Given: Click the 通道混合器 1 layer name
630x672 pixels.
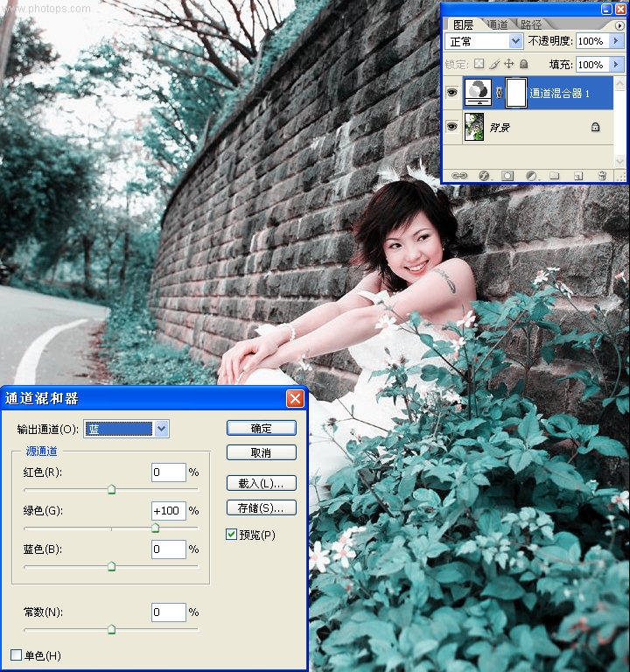Looking at the screenshot, I should click(x=559, y=93).
